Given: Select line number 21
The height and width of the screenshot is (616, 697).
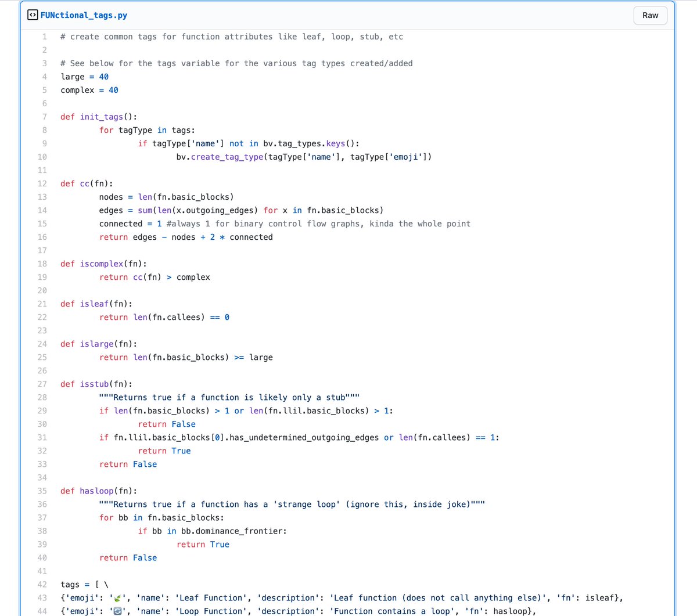Looking at the screenshot, I should point(42,304).
